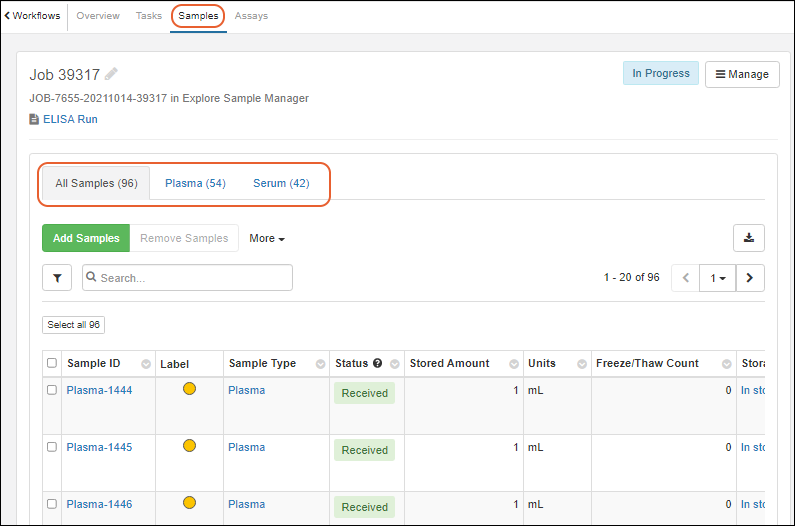The height and width of the screenshot is (526, 795).
Task: Click the yellow label circle for Plasma-1444
Action: pos(190,389)
